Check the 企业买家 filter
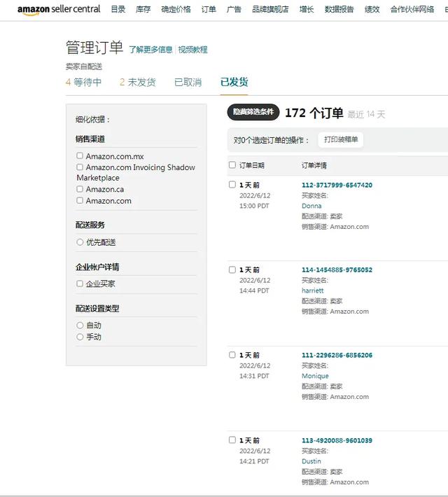The height and width of the screenshot is (497, 448). coord(80,283)
